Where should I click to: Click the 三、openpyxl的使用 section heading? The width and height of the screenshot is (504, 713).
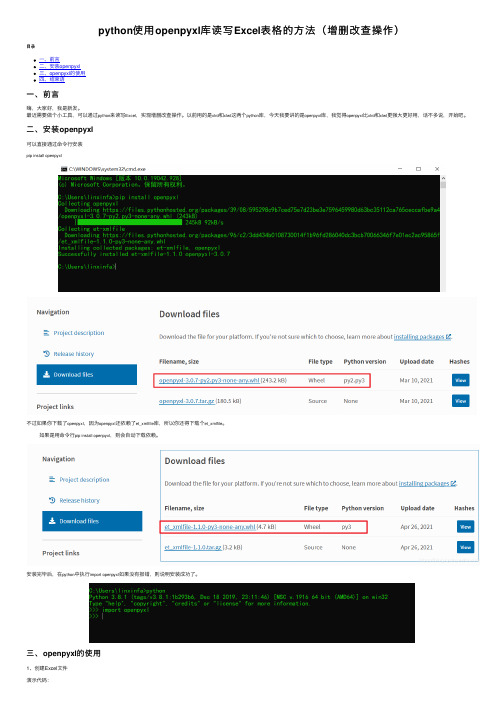[x=63, y=653]
